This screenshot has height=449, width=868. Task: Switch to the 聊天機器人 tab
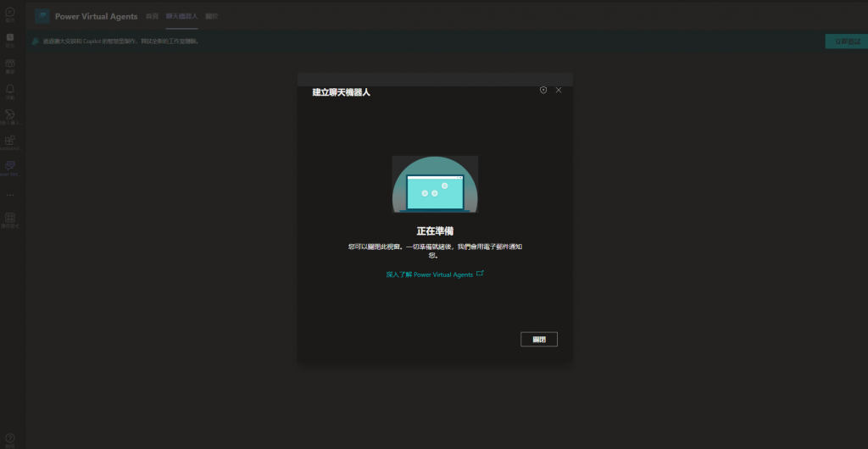click(181, 16)
